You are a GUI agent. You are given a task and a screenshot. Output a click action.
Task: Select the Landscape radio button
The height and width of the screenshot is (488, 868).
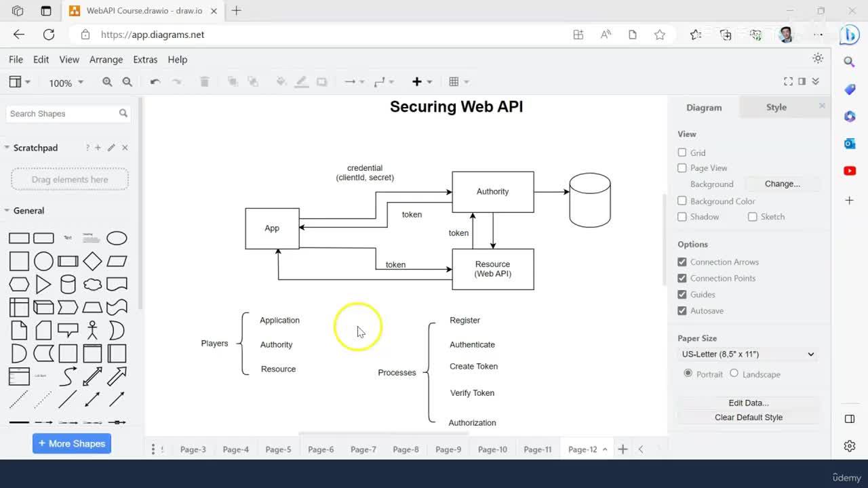734,373
